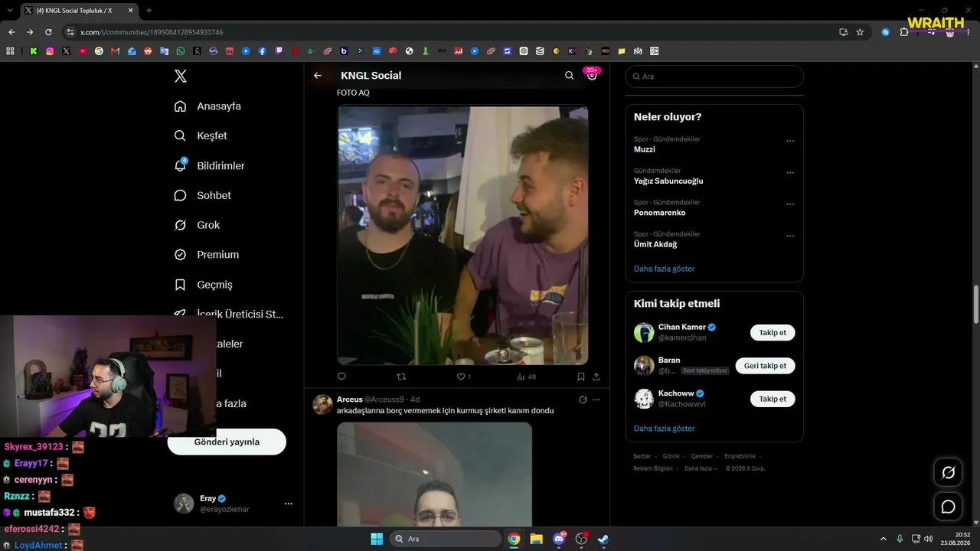This screenshot has height=551, width=980.
Task: Show more trends with Daha fazla göster
Action: point(665,269)
